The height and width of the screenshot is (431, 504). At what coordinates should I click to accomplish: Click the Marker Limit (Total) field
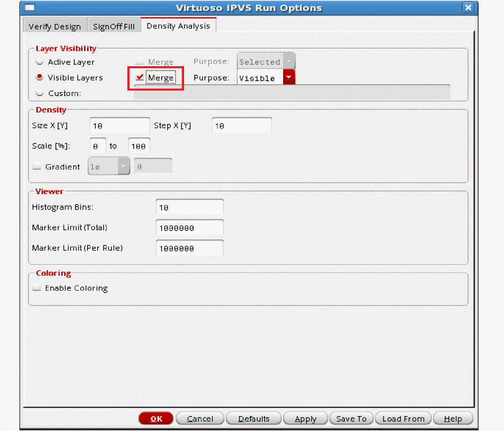click(190, 227)
